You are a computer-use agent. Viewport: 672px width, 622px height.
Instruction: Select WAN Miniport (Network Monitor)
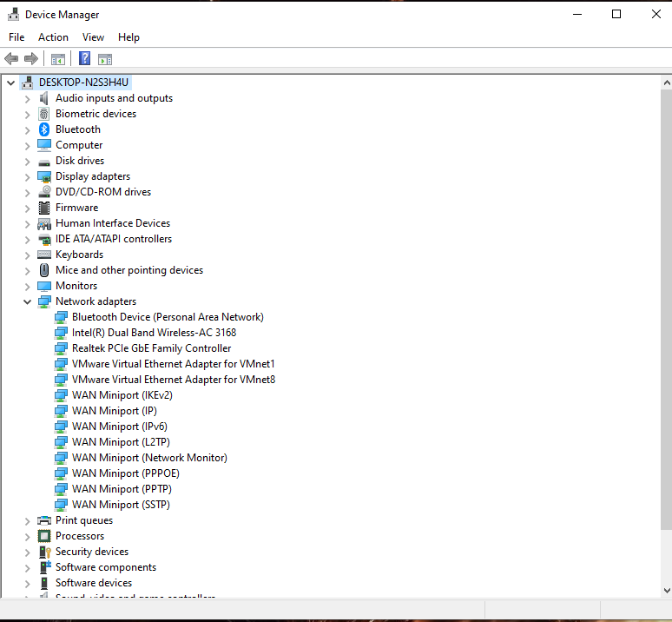tap(149, 458)
